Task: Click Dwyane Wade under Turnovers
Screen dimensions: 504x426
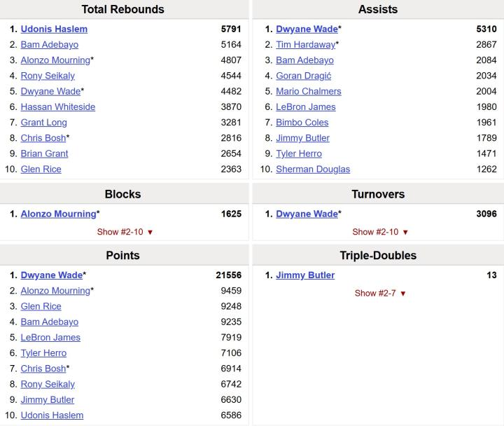Action: click(x=307, y=214)
